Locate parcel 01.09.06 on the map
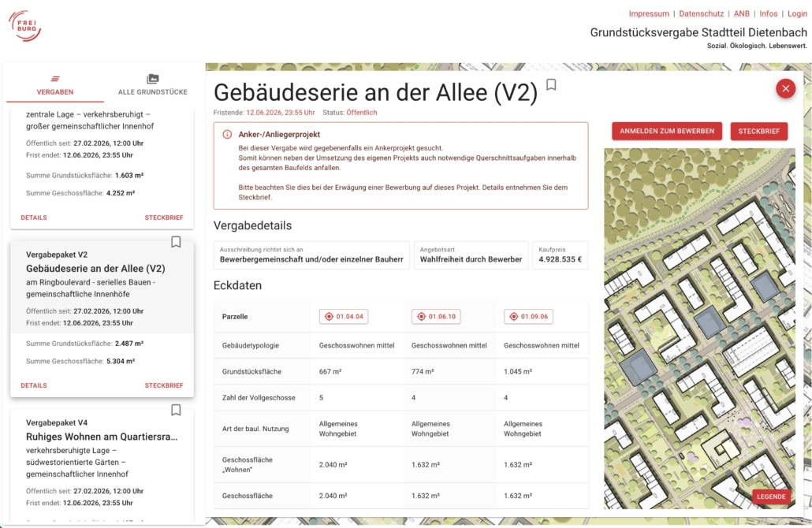 [528, 317]
